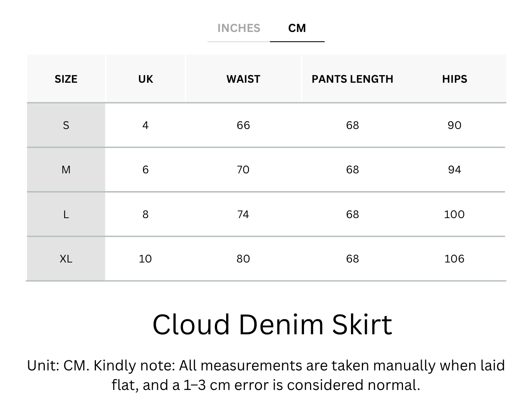The height and width of the screenshot is (408, 532).
Task: Click the Cloud Denim Skirt title
Action: coord(272,325)
